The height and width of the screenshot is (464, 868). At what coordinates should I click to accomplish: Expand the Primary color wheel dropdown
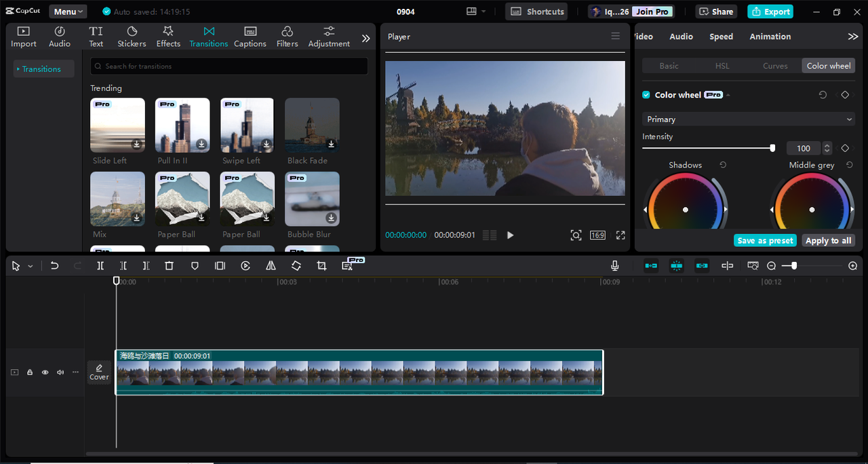748,119
